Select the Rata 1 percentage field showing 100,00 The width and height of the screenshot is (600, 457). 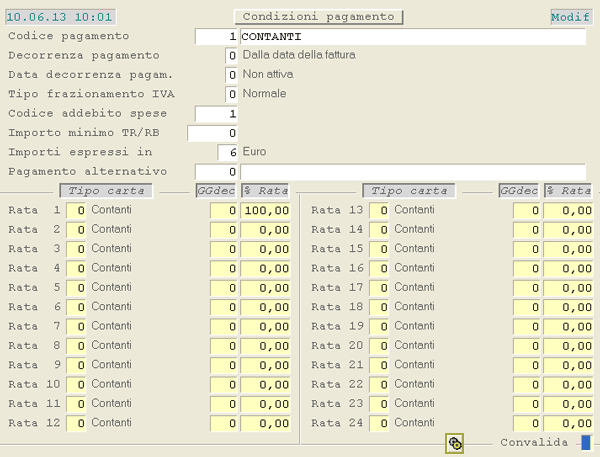point(265,210)
